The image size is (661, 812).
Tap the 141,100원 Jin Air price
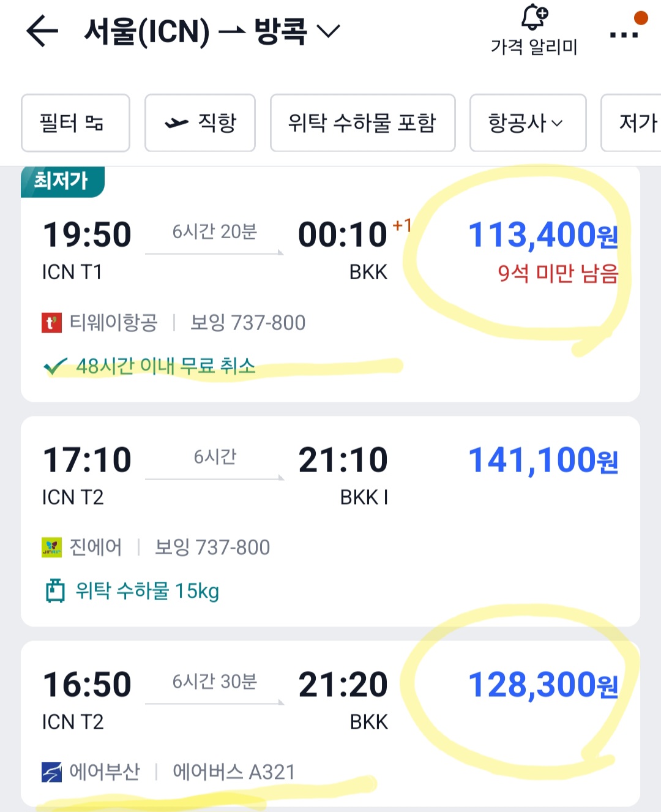point(542,461)
